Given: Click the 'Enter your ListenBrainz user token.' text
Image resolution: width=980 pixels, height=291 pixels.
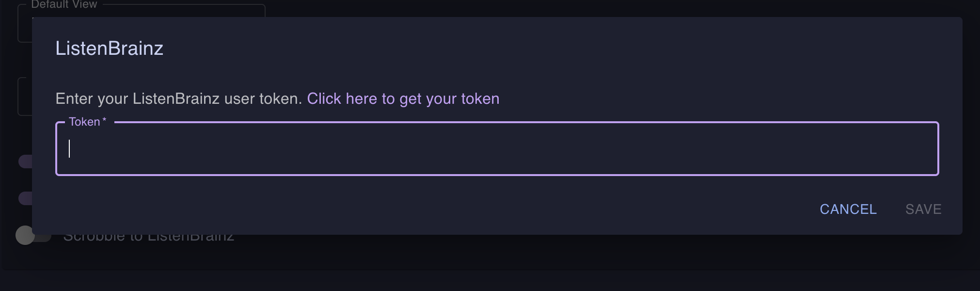Looking at the screenshot, I should 178,98.
